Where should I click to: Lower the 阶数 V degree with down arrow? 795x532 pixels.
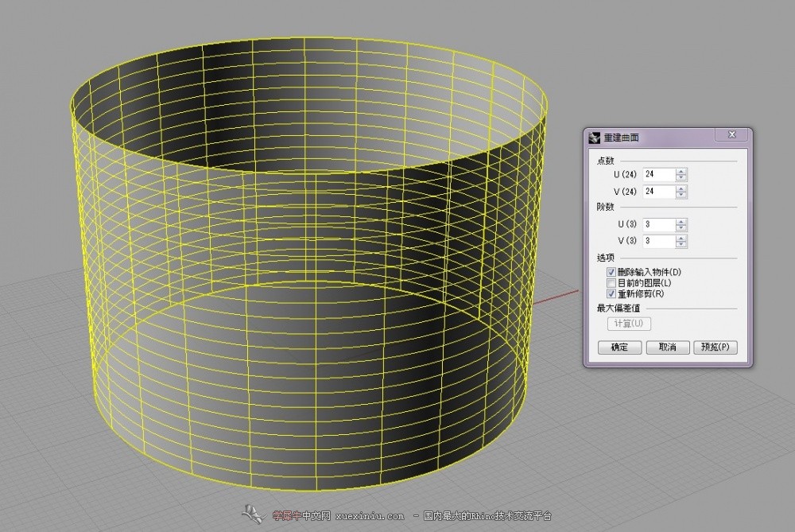pyautogui.click(x=681, y=245)
